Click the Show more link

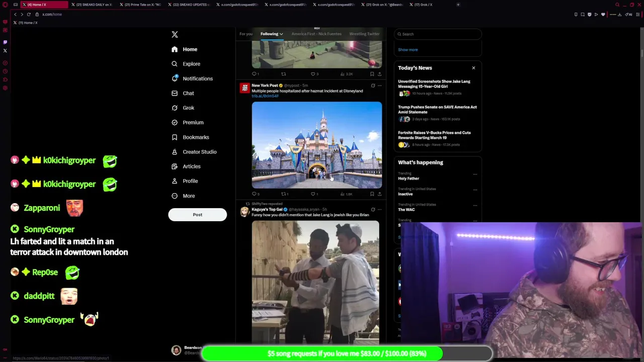pos(408,50)
